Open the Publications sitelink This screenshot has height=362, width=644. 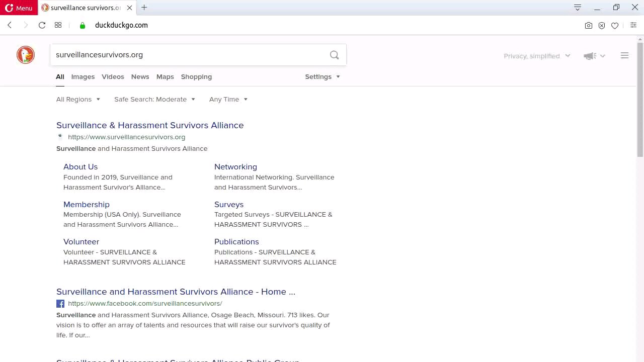coord(236,242)
